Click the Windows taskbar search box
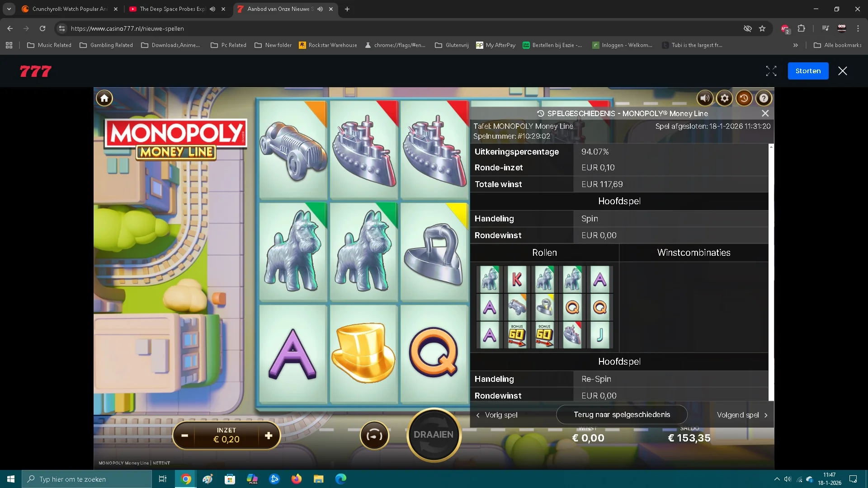This screenshot has height=488, width=868. click(87, 479)
